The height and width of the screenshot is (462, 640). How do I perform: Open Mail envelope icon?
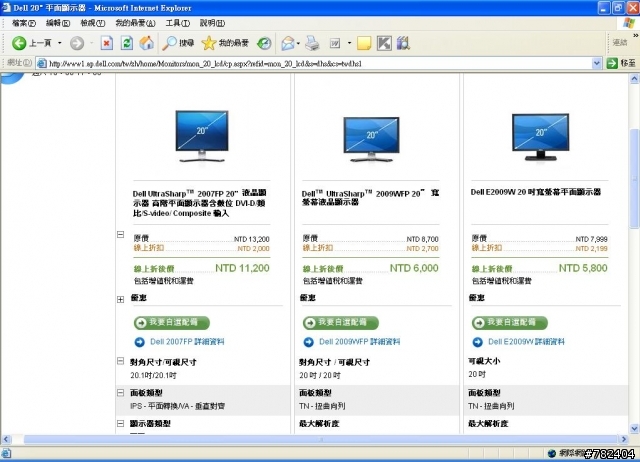(288, 43)
